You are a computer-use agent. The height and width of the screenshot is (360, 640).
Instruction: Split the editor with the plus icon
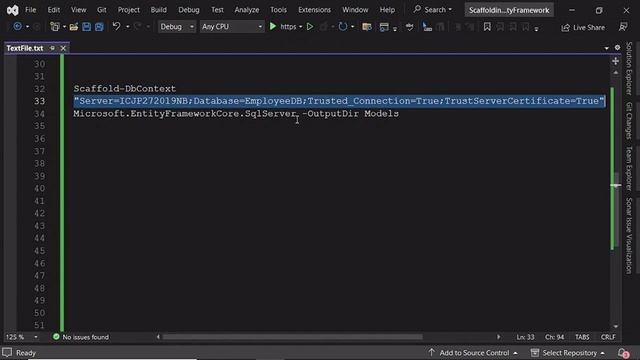pyautogui.click(x=616, y=61)
